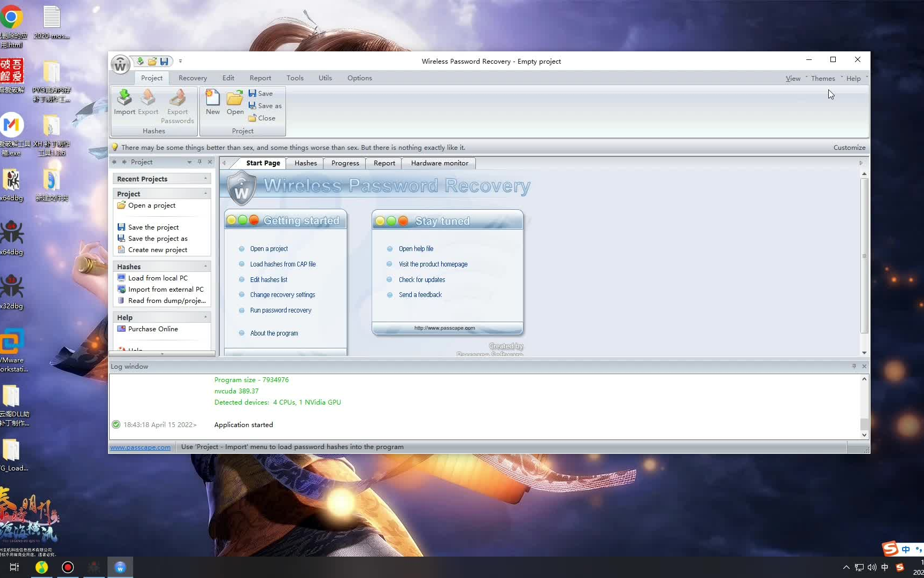
Task: Click the volume icon in the system tray
Action: coord(872,567)
